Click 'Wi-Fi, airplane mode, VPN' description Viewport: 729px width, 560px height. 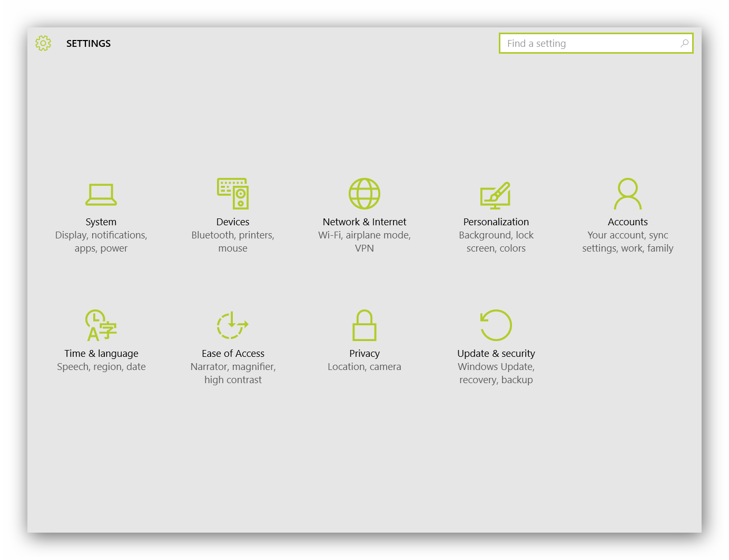click(364, 242)
